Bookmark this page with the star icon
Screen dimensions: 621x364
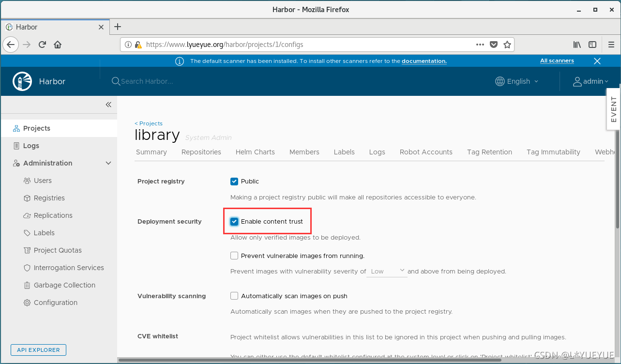(x=507, y=45)
